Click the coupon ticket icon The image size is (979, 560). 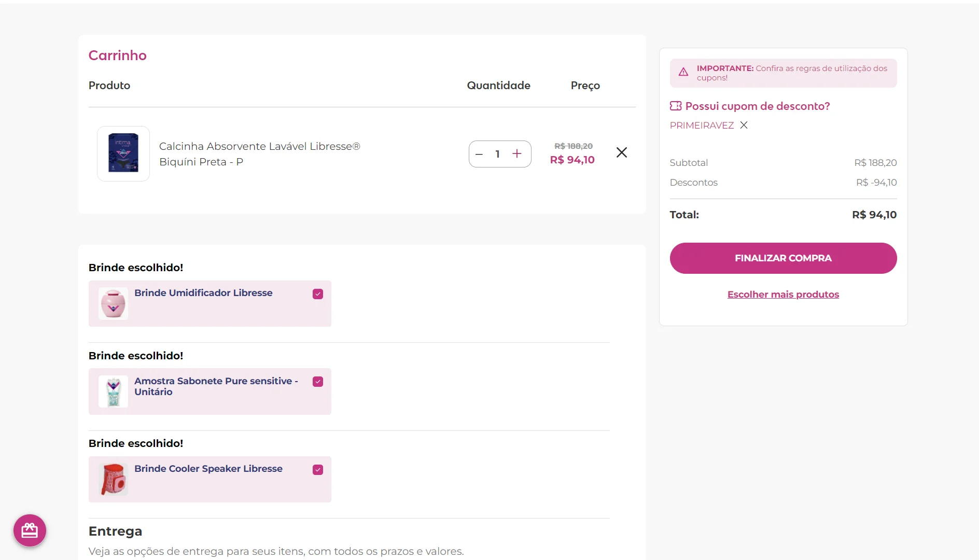676,106
